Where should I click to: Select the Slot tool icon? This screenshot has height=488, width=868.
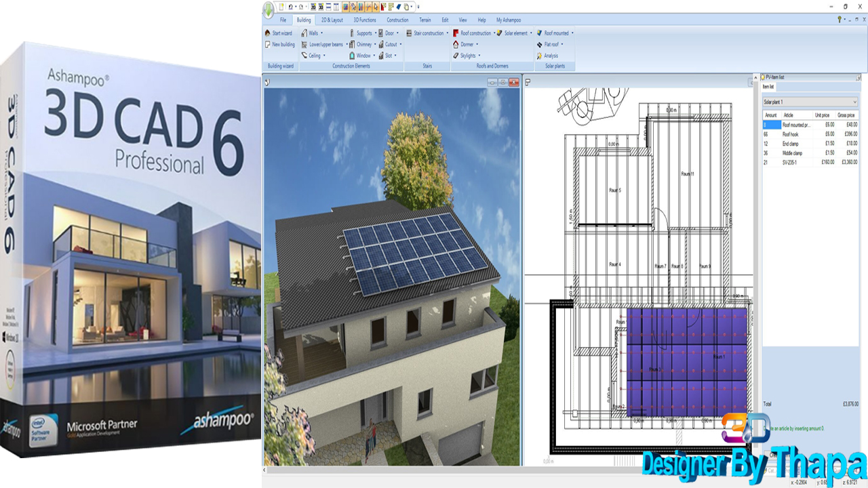(x=381, y=56)
